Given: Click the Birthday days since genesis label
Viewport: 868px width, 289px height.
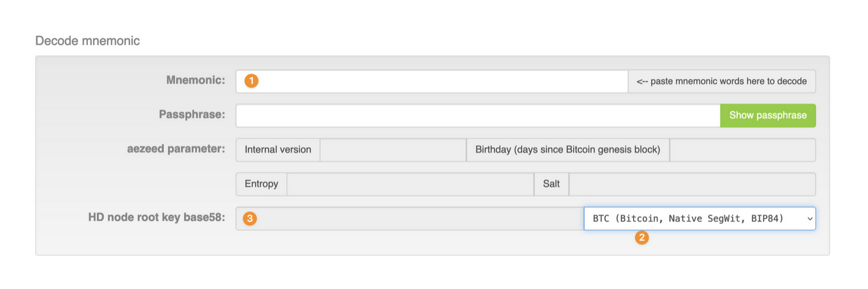Looking at the screenshot, I should point(567,150).
